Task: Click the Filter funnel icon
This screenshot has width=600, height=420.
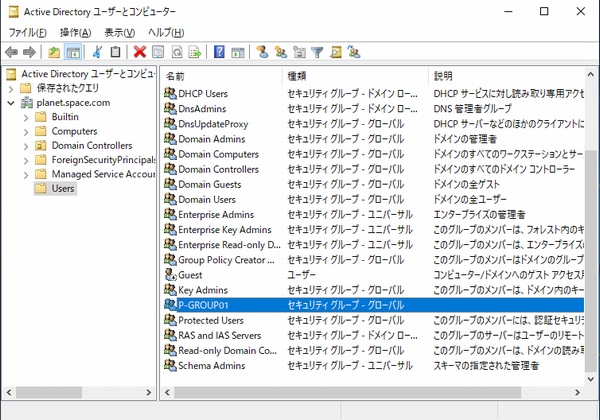Action: pos(317,52)
